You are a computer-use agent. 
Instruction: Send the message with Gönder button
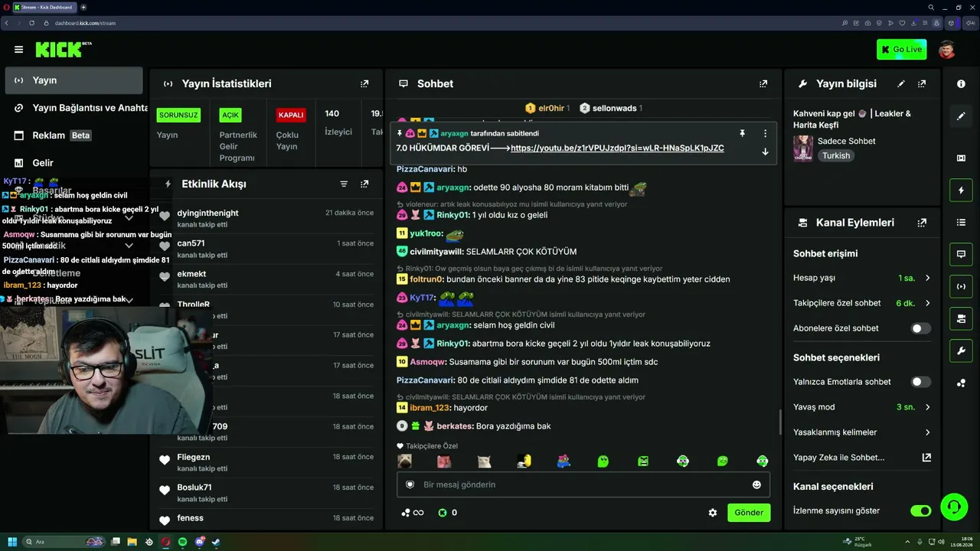point(749,513)
